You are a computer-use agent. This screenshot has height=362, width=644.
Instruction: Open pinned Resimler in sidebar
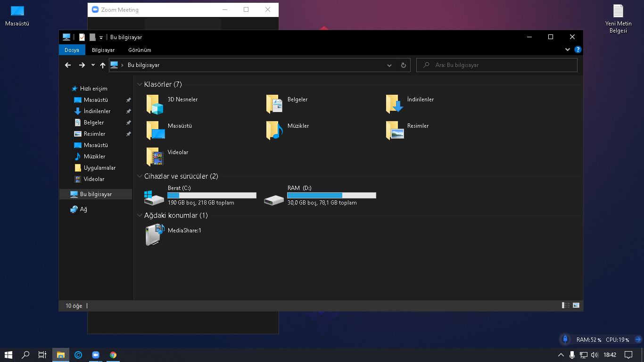pyautogui.click(x=90, y=134)
